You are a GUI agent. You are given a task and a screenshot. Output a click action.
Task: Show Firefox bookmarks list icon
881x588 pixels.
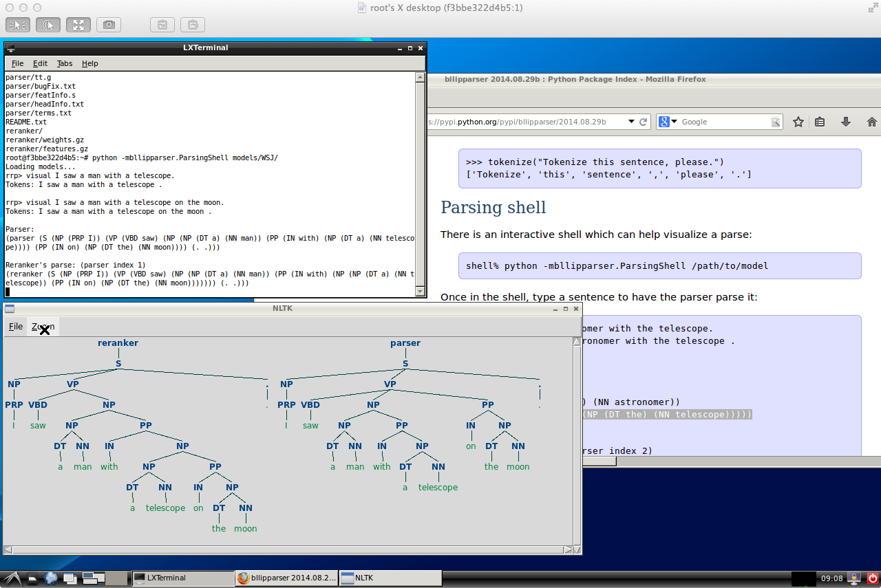[820, 122]
